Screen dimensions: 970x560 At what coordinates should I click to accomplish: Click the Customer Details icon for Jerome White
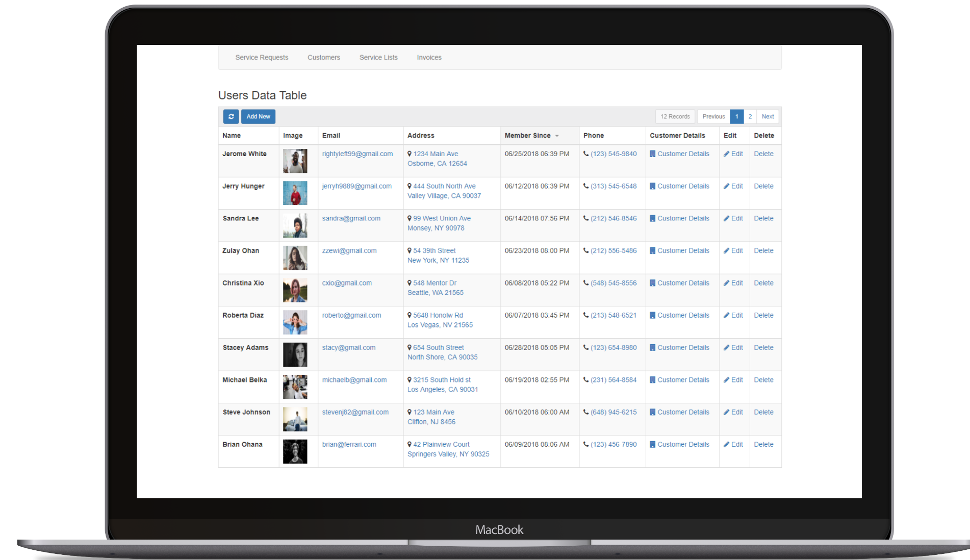[x=652, y=154]
